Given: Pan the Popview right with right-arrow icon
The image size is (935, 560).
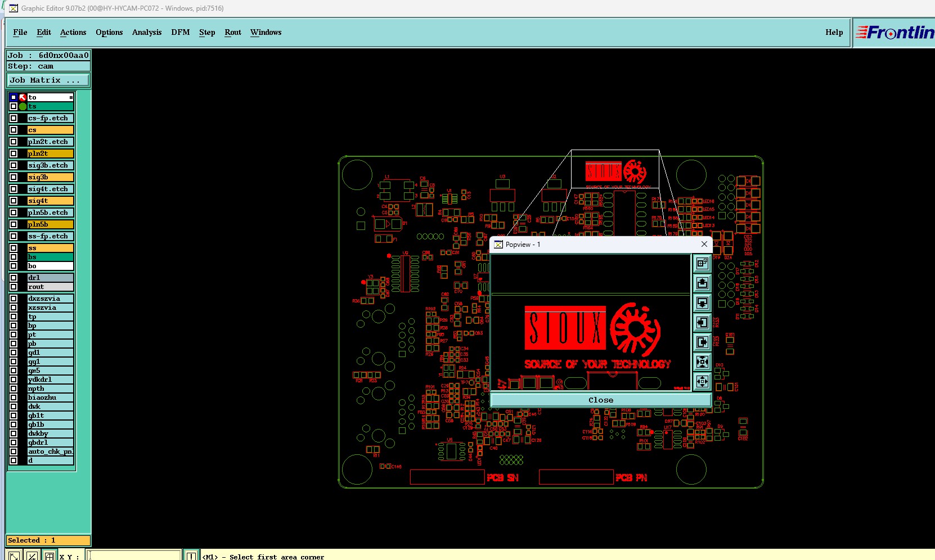Looking at the screenshot, I should click(702, 342).
